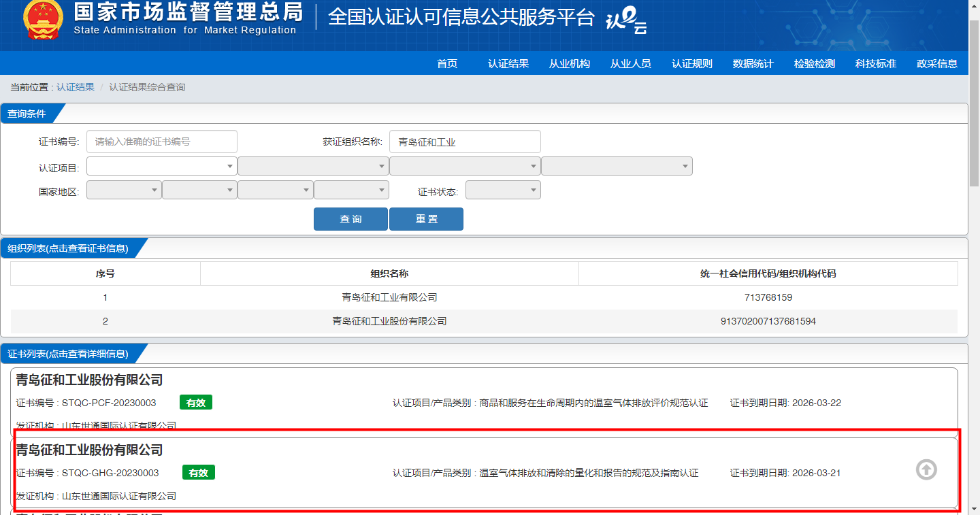Open the 首页 menu item
980x515 pixels.
(447, 64)
